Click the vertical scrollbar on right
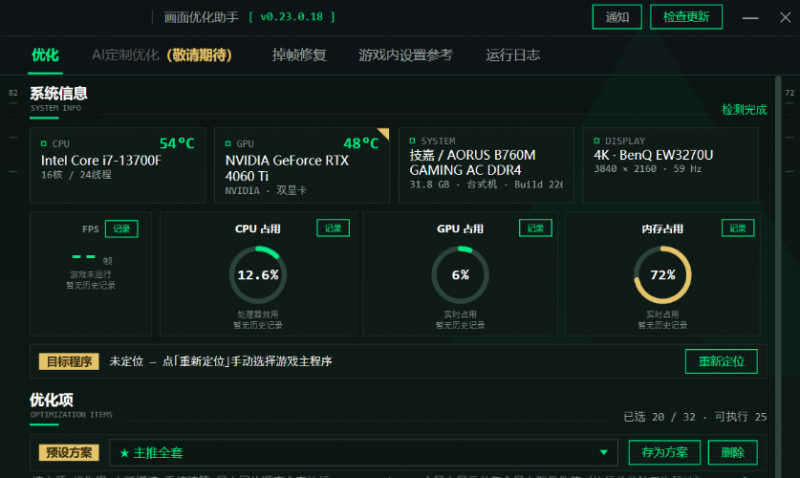 click(x=778, y=275)
